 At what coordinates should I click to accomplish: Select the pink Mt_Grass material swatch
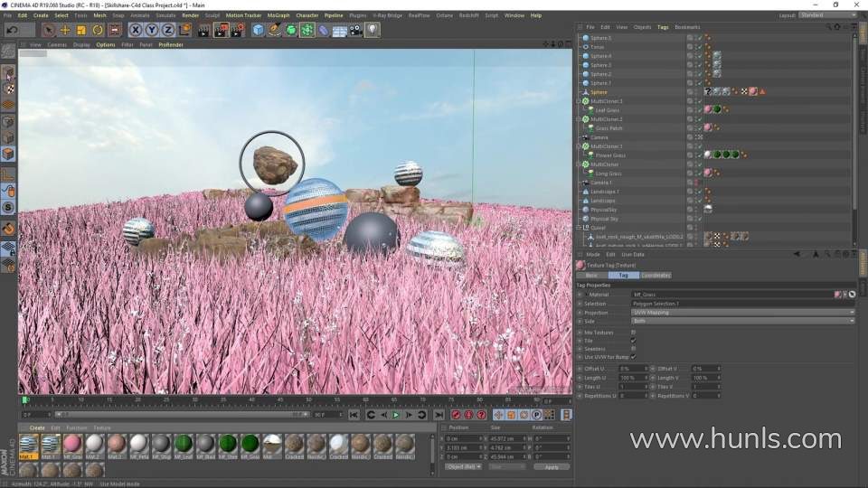coord(72,444)
